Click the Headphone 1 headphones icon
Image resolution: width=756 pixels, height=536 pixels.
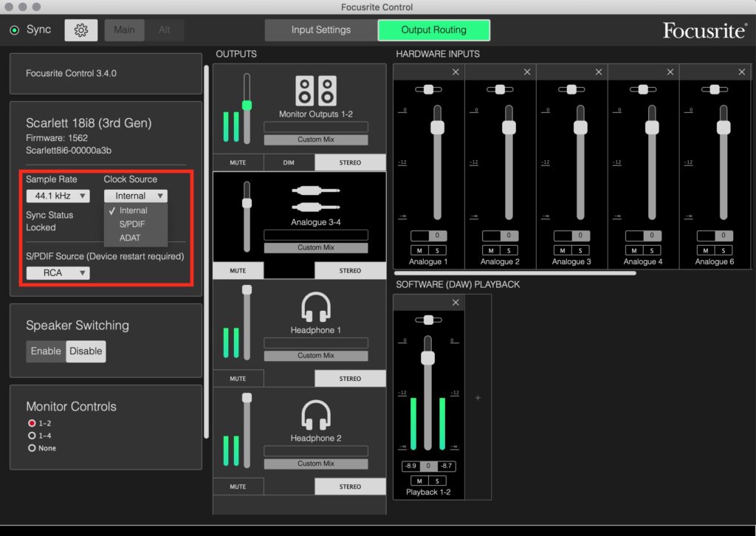316,307
